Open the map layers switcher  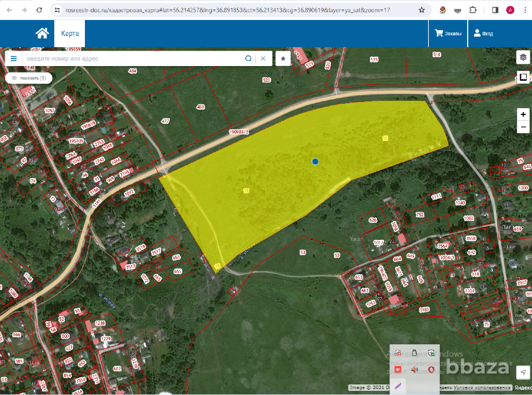pyautogui.click(x=523, y=57)
